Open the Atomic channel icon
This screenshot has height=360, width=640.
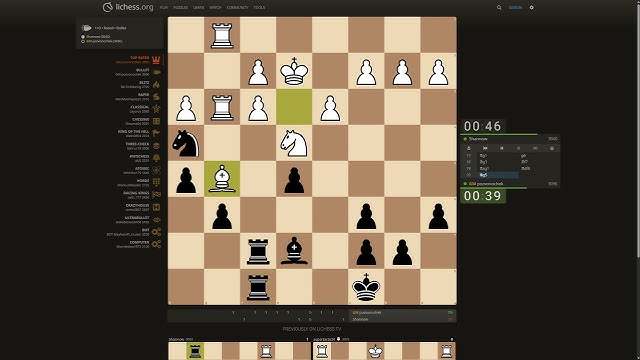(x=156, y=170)
